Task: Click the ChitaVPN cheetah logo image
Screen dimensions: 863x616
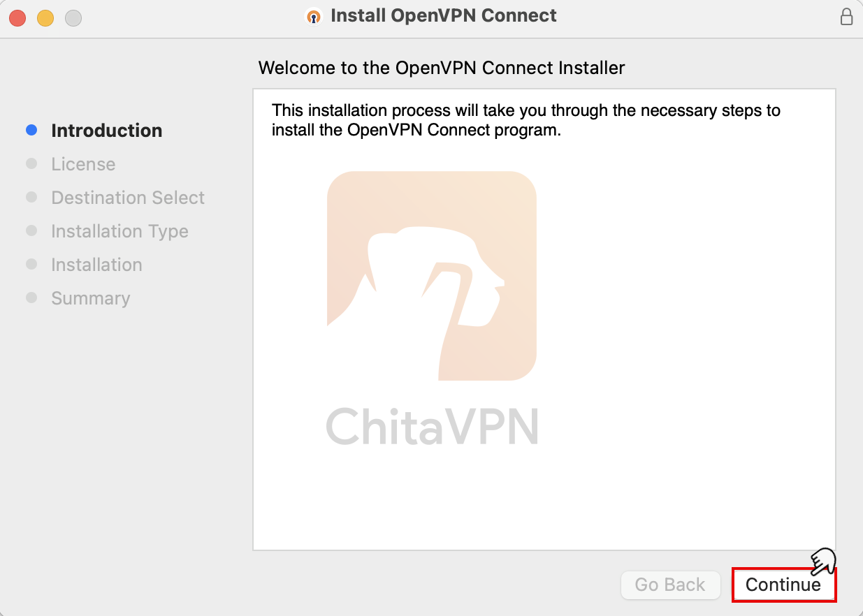Action: tap(431, 275)
